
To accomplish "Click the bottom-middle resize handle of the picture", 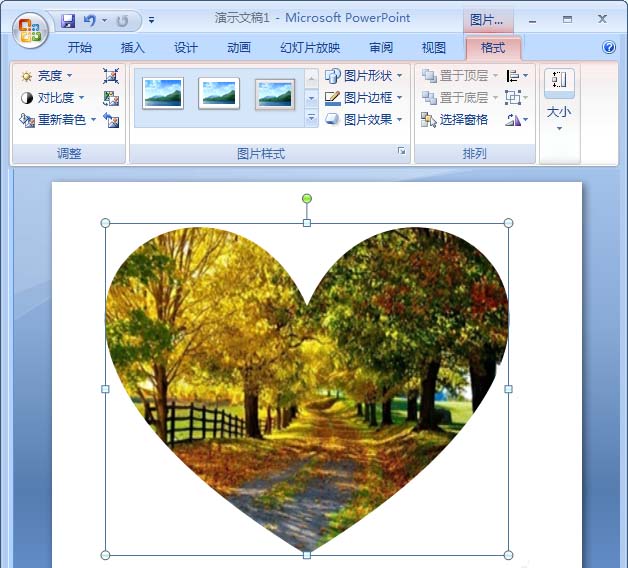I will tap(307, 555).
